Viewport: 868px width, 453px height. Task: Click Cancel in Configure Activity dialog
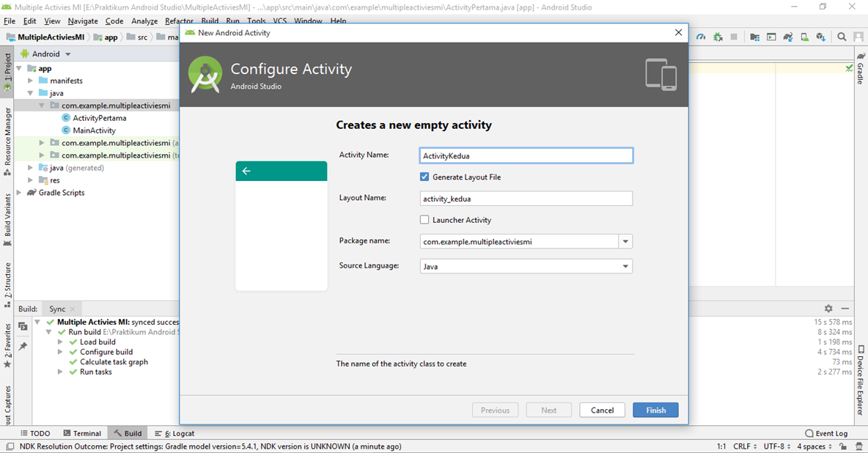[603, 410]
